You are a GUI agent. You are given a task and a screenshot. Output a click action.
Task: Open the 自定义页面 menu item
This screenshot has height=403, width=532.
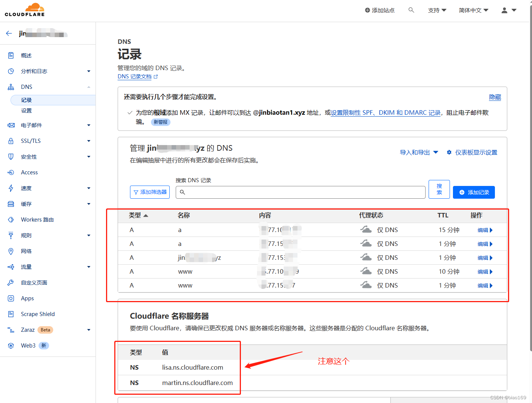[34, 283]
